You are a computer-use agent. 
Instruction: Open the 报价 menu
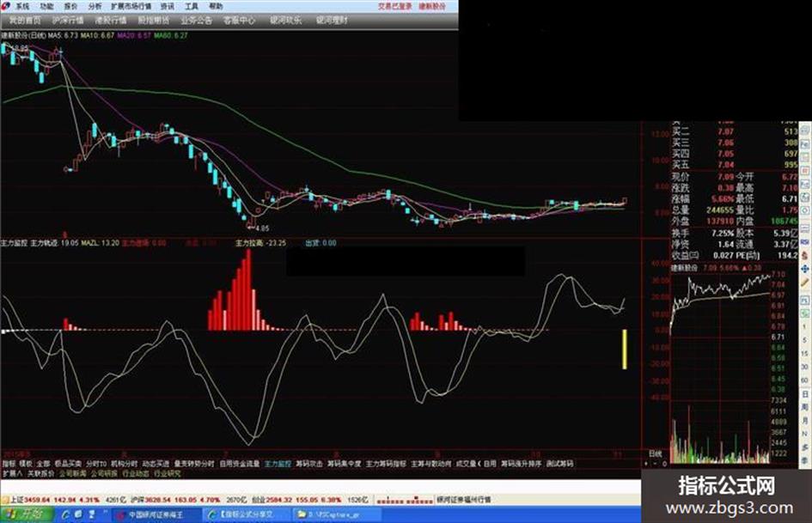[70, 7]
